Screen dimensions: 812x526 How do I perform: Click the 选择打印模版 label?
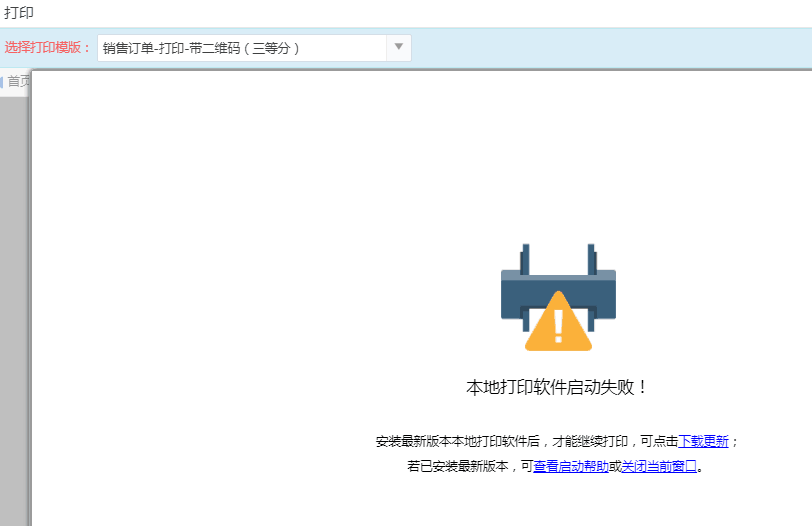pos(47,47)
